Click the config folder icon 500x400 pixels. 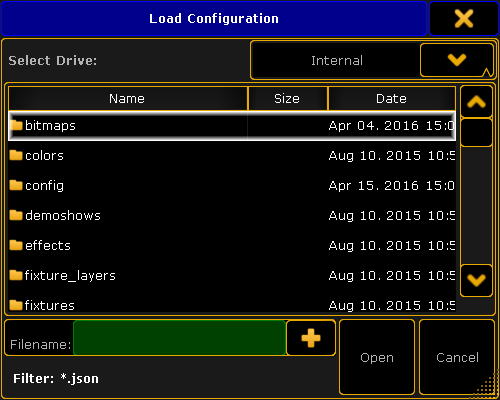16,185
